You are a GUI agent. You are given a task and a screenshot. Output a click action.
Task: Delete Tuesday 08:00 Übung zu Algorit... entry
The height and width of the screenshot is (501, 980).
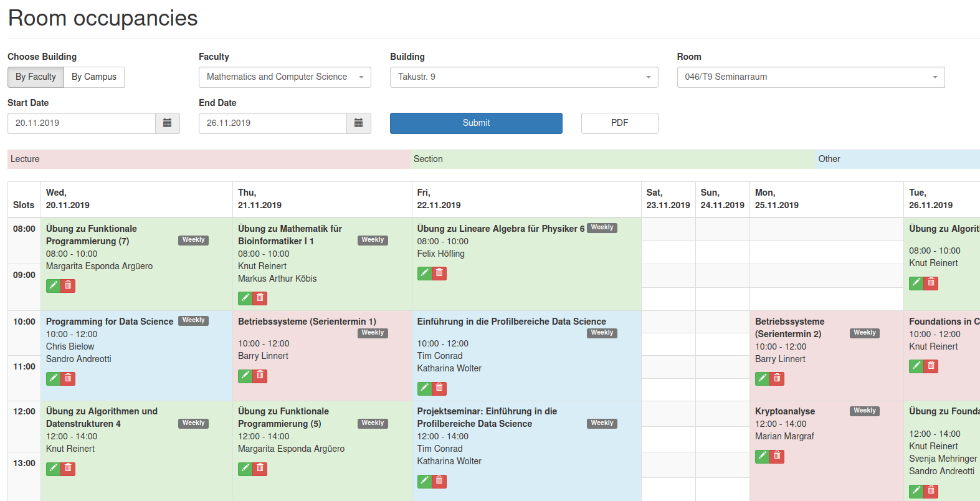(931, 283)
